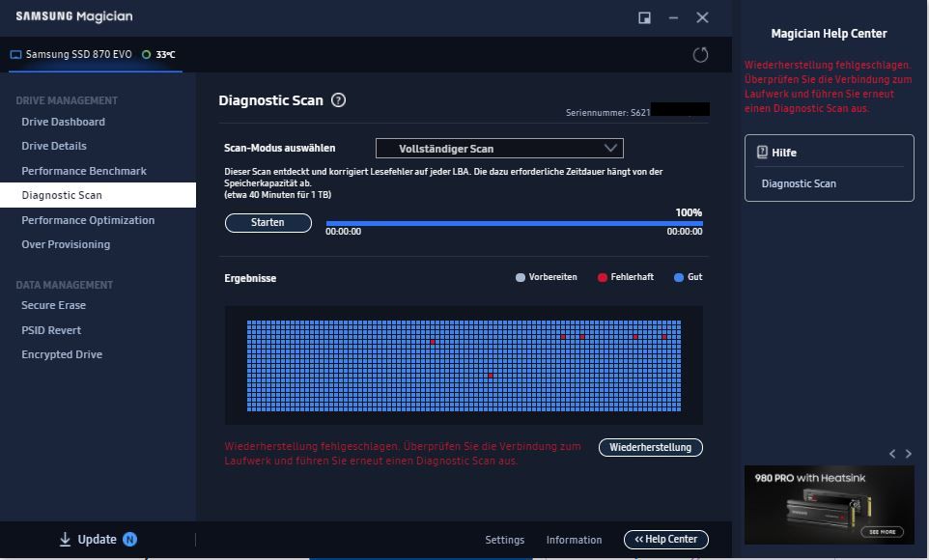
Task: Click the mini-mode window icon in title bar
Action: coord(645,17)
